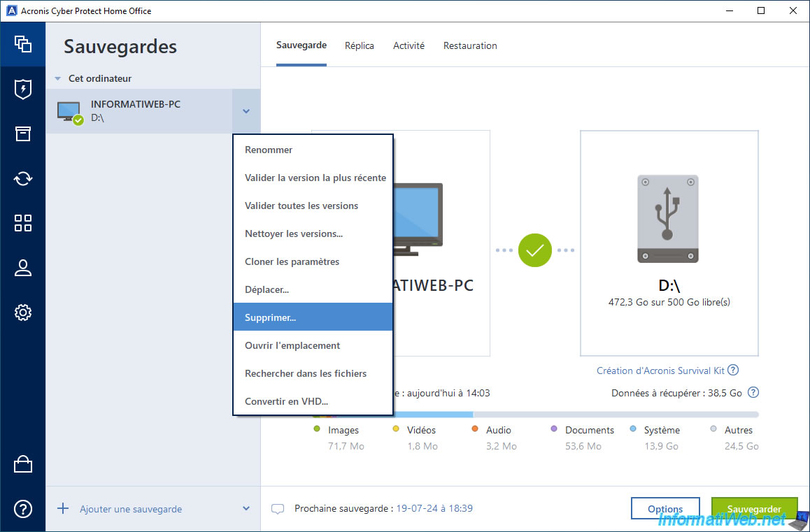810x532 pixels.
Task: Click the yellow Vidéos legend dot
Action: click(x=396, y=429)
